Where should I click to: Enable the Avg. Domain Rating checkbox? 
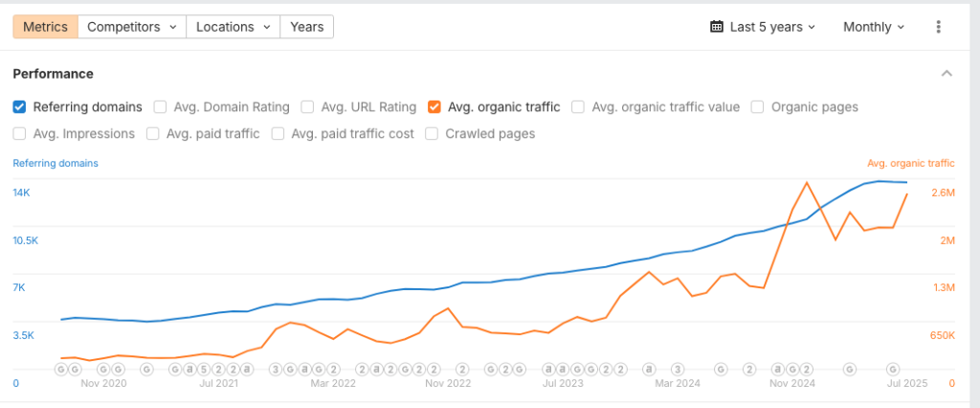point(161,107)
